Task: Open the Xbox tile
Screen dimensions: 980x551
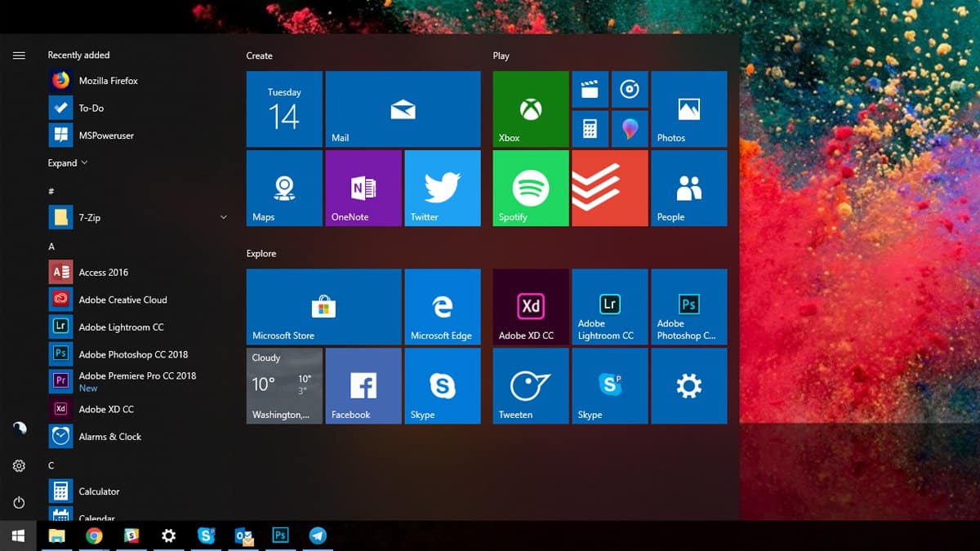Action: coord(530,109)
